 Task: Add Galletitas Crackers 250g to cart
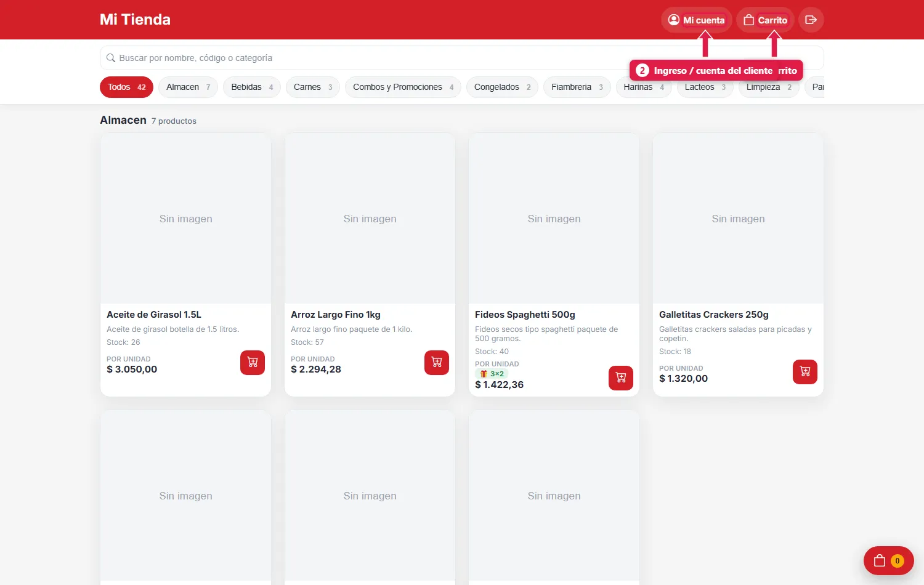(805, 372)
